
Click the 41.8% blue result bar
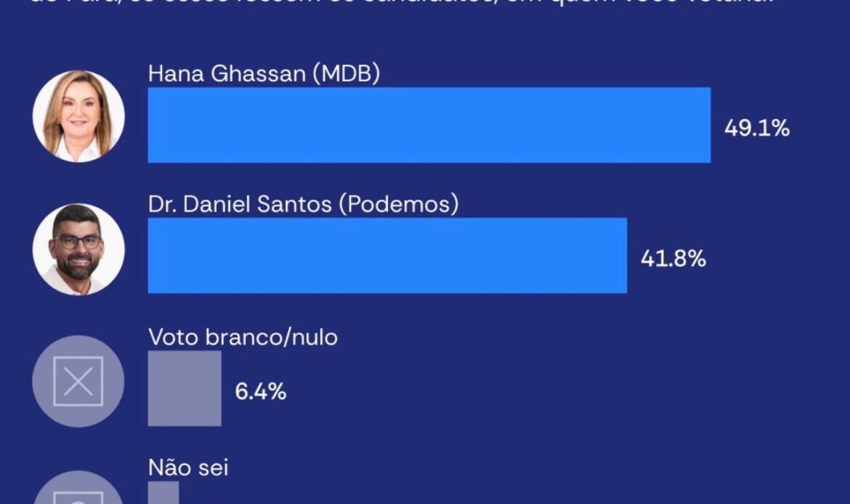pyautogui.click(x=388, y=255)
